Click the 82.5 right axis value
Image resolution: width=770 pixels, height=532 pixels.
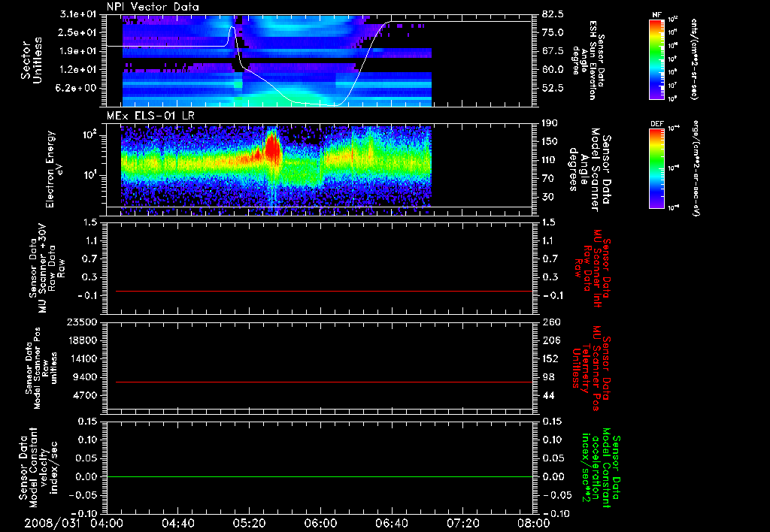(553, 14)
